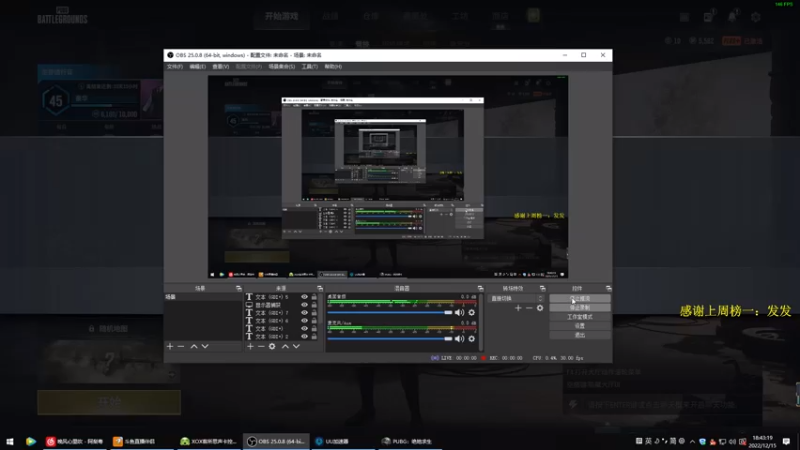
Task: Move source up arrow in Sources panel
Action: pos(285,346)
